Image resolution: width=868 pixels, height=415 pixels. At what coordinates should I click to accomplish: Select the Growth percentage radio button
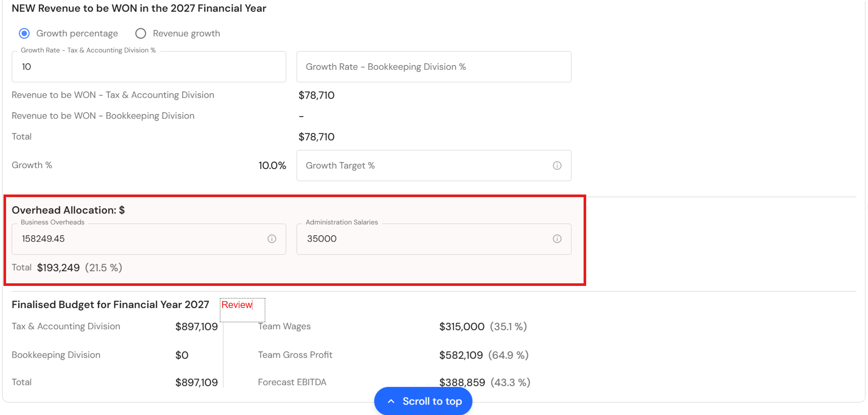point(24,33)
